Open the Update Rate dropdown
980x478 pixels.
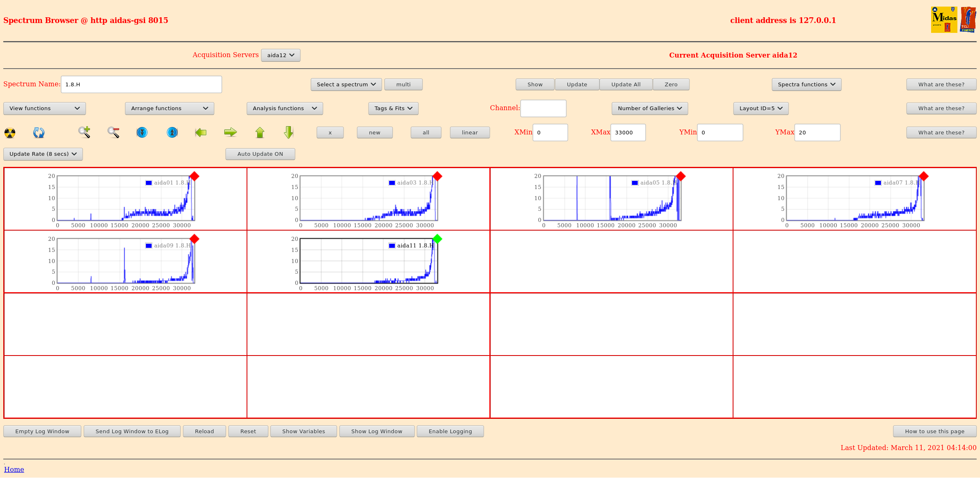(43, 154)
